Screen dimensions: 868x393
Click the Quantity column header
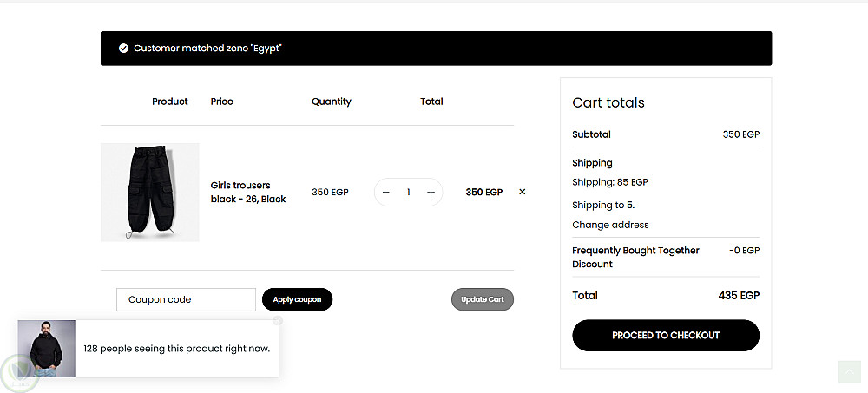coord(332,102)
